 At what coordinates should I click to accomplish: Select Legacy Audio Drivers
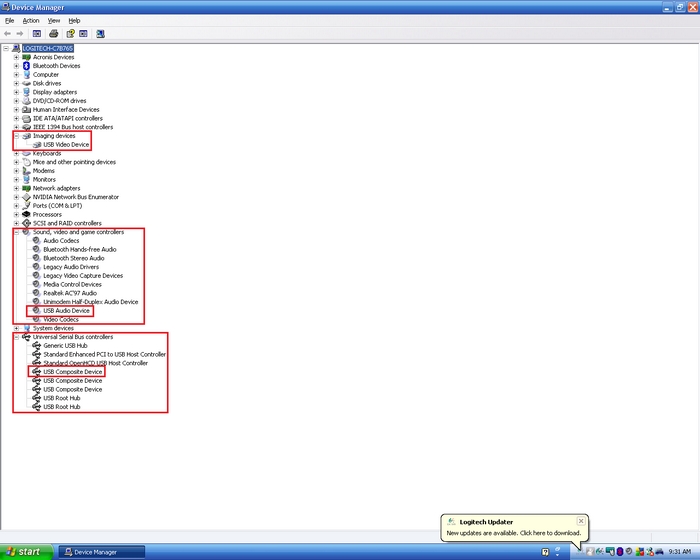point(71,267)
